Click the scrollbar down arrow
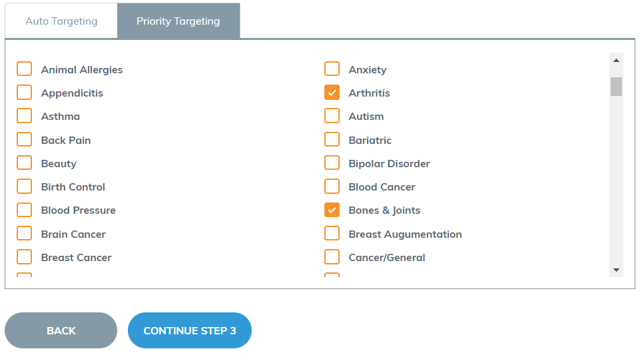Viewport: 644px width, 363px height. tap(616, 270)
